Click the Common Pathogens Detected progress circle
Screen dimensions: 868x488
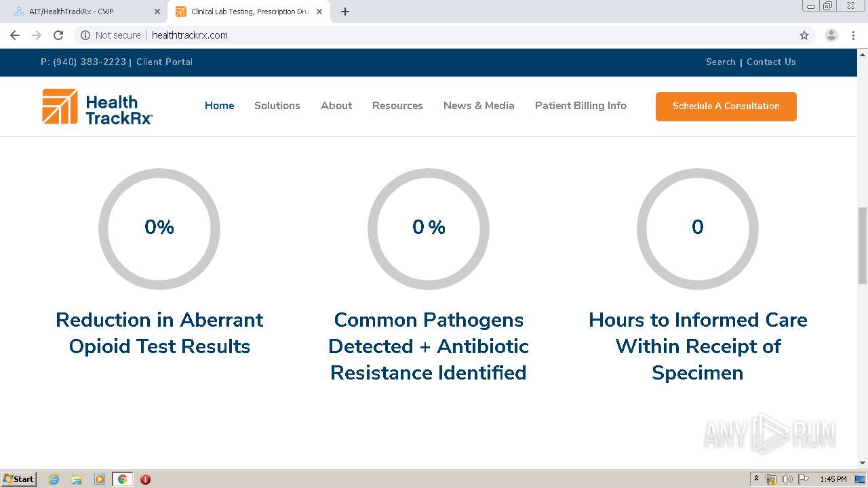429,229
